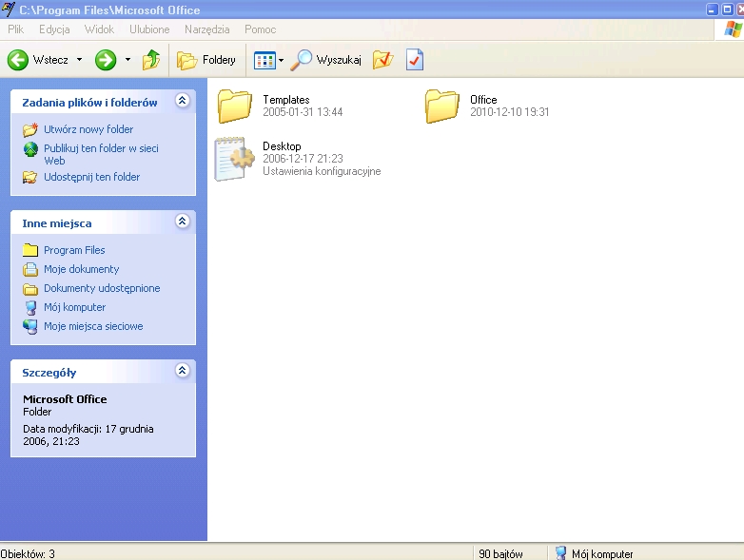
Task: Click the title bar folder icon
Action: point(8,10)
